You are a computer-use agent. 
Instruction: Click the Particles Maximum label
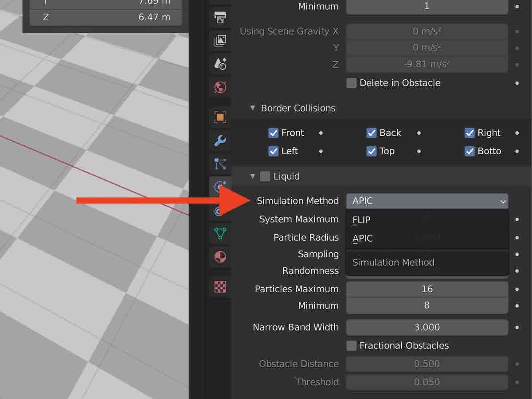coord(297,289)
